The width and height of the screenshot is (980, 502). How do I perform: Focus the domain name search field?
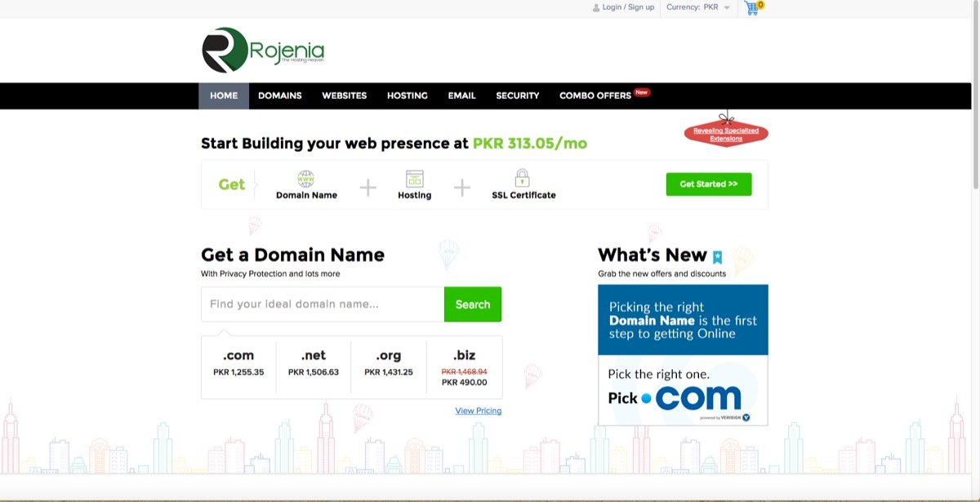pos(323,304)
